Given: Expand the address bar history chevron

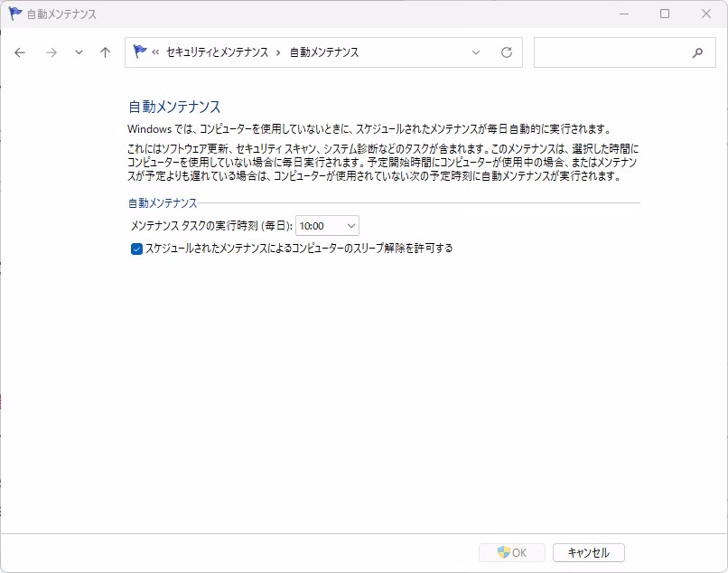Looking at the screenshot, I should [x=476, y=52].
